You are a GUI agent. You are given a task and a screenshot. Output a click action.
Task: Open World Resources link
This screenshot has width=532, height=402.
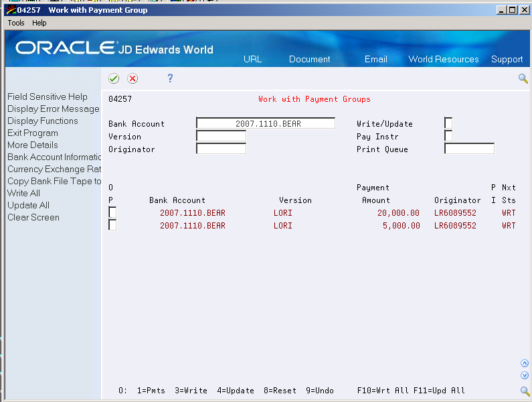click(444, 59)
